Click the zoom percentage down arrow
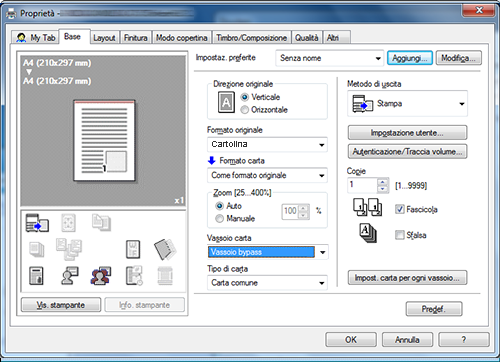The height and width of the screenshot is (362, 500). [x=303, y=216]
